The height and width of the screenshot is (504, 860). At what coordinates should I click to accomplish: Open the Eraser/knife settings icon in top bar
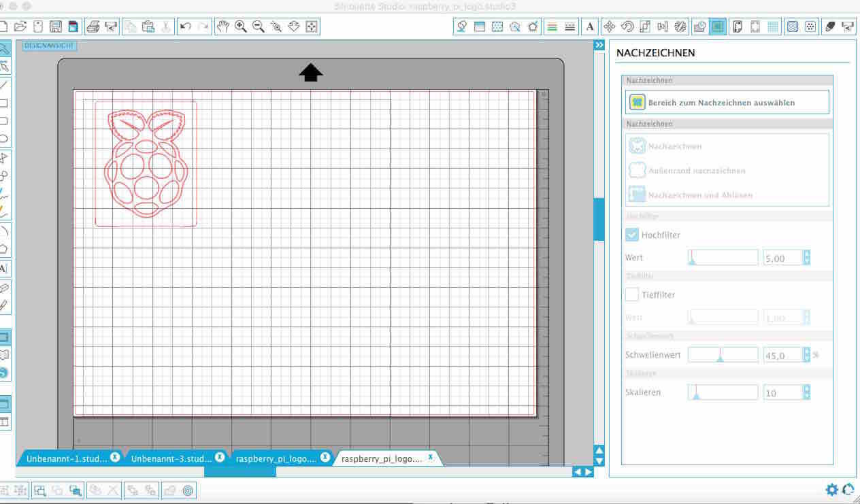(829, 27)
